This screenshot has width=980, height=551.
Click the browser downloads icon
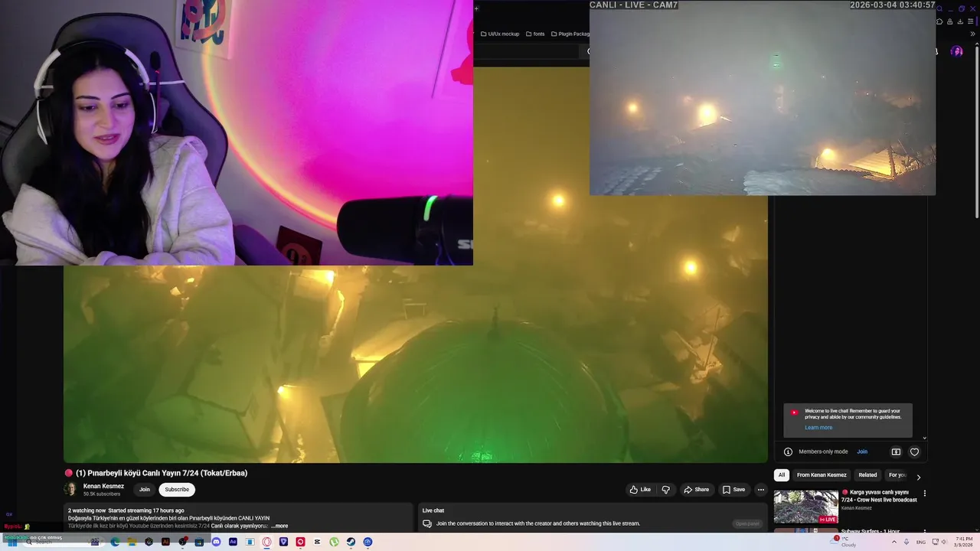(x=960, y=21)
